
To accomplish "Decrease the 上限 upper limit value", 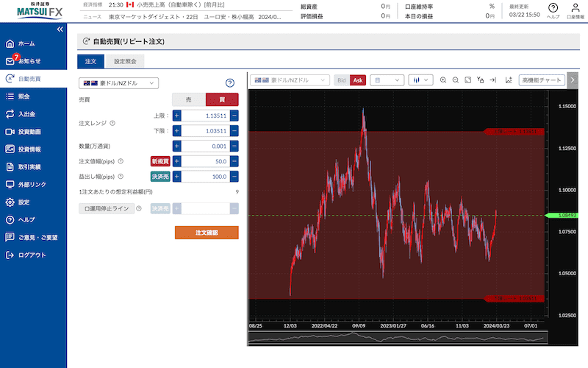I will point(234,116).
